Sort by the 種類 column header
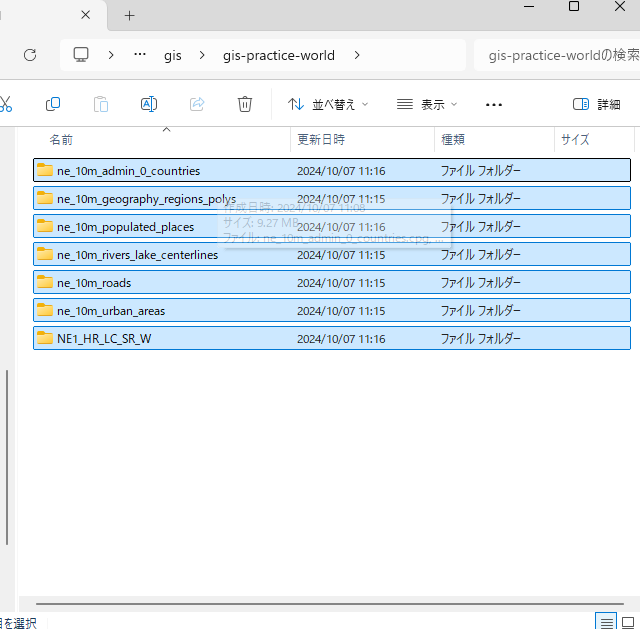This screenshot has width=640, height=629. tap(495, 140)
